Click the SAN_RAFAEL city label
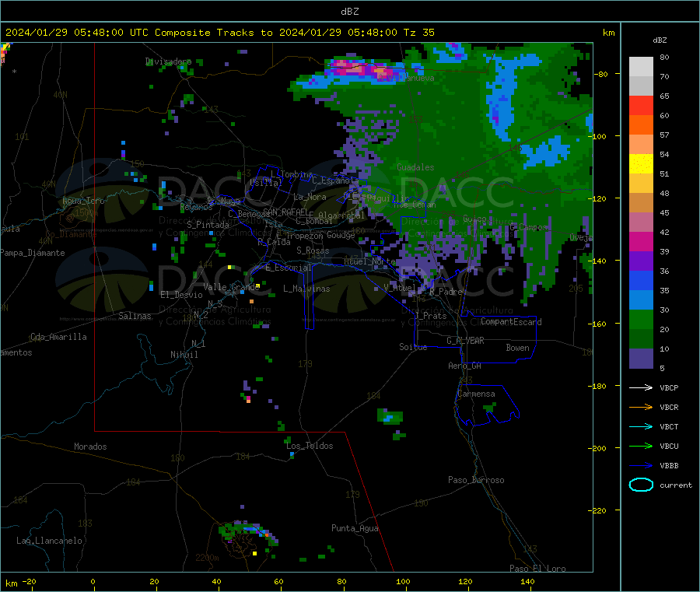700x592 pixels. click(285, 212)
